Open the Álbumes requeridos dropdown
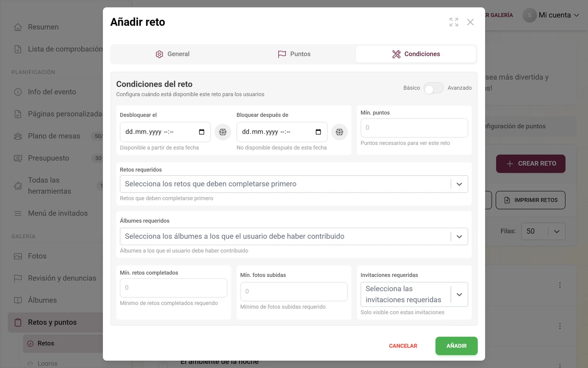 point(294,236)
